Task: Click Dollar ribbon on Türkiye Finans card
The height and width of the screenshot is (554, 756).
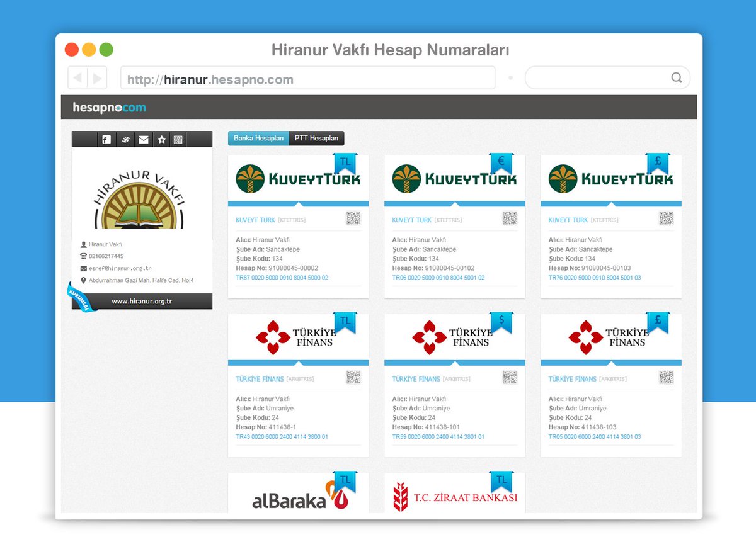Action: click(x=501, y=322)
